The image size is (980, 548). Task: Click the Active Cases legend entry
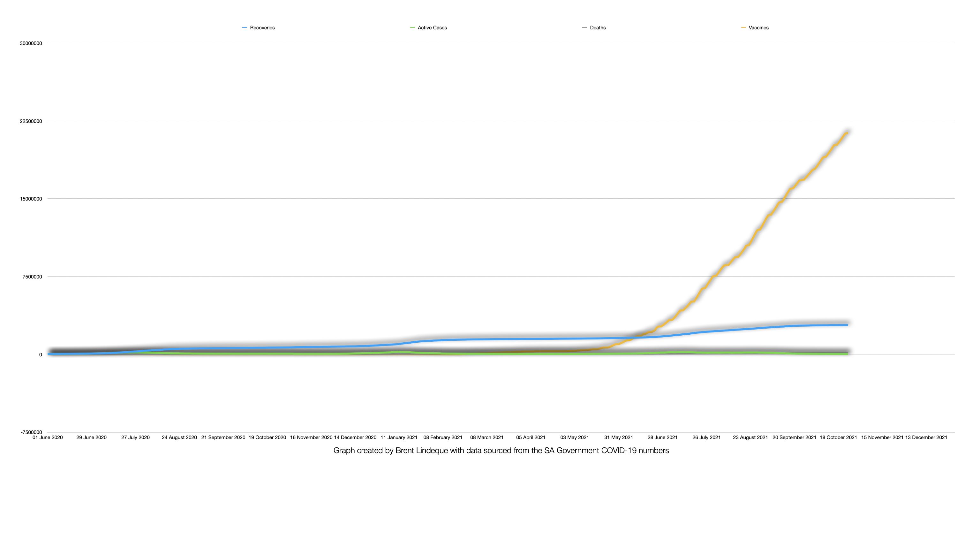tap(432, 28)
